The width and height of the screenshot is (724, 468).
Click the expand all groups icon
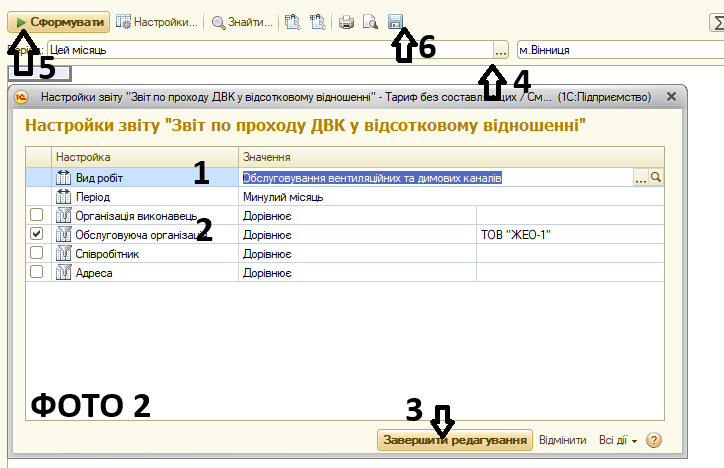(x=291, y=20)
